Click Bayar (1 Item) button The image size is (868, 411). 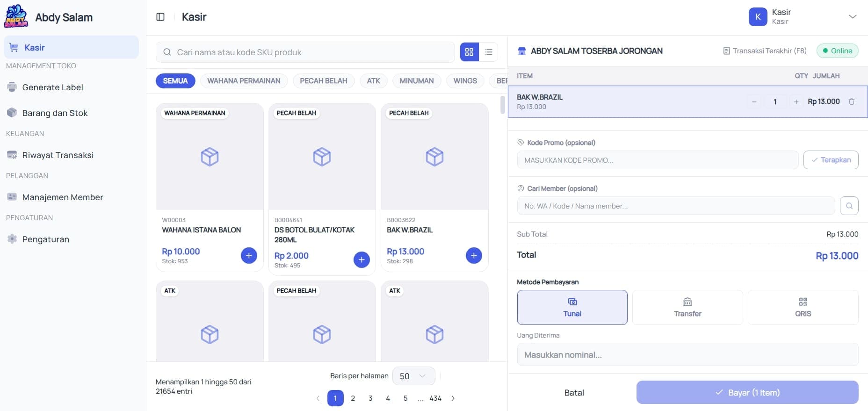click(747, 392)
